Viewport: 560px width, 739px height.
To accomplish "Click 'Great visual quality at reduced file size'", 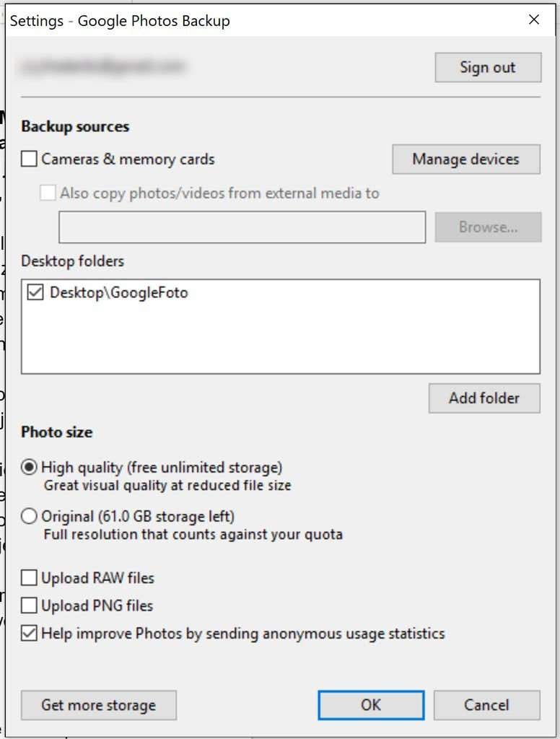I will point(167,486).
